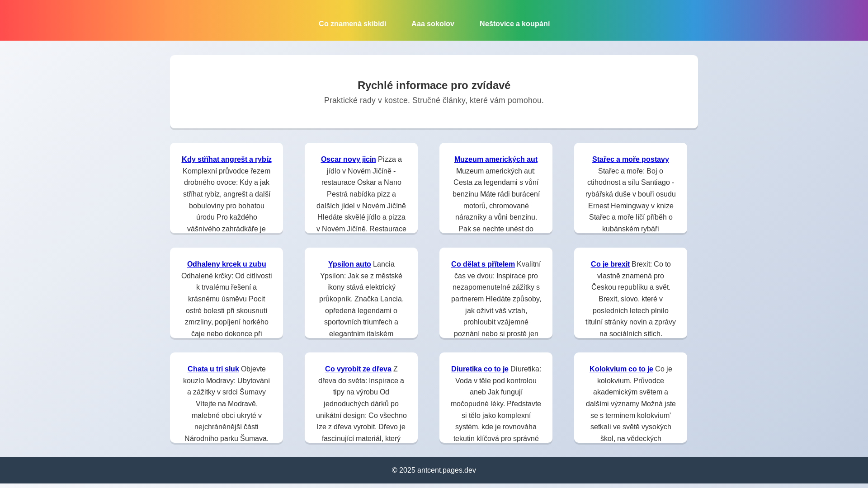
Task: Click footer text '© 2025 antcent.pages.dev'
Action: (434, 470)
